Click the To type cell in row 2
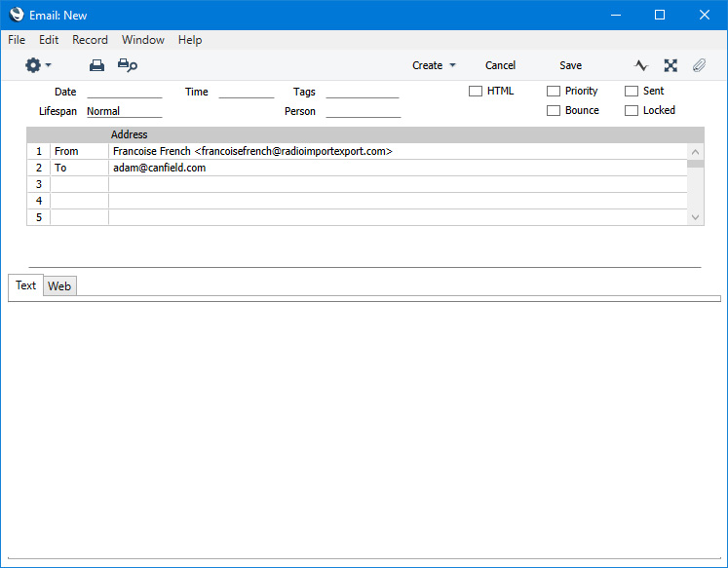This screenshot has height=568, width=728. click(x=79, y=168)
